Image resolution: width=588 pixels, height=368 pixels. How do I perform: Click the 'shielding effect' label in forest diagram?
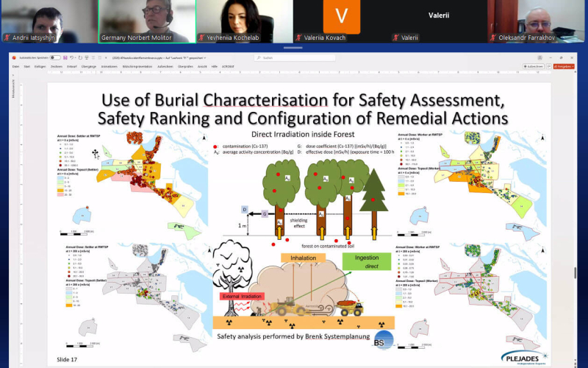299,223
